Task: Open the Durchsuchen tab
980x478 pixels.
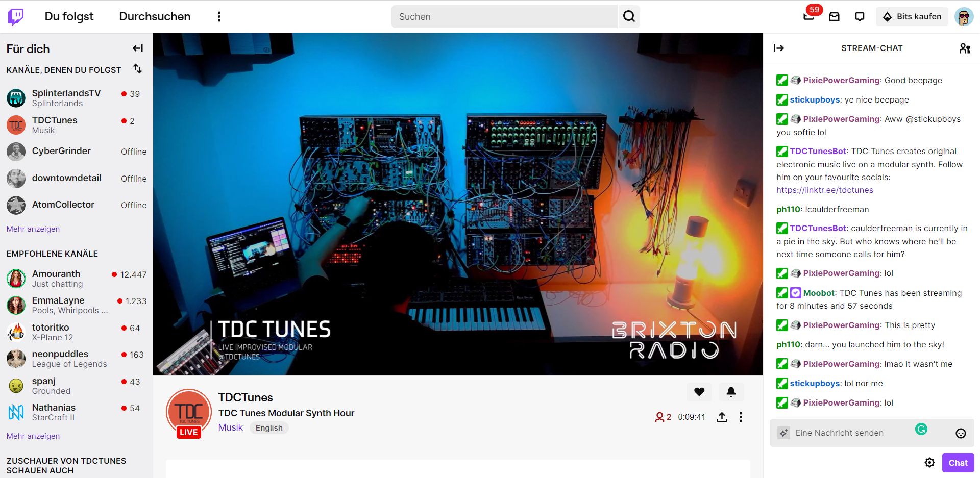Action: pos(155,16)
